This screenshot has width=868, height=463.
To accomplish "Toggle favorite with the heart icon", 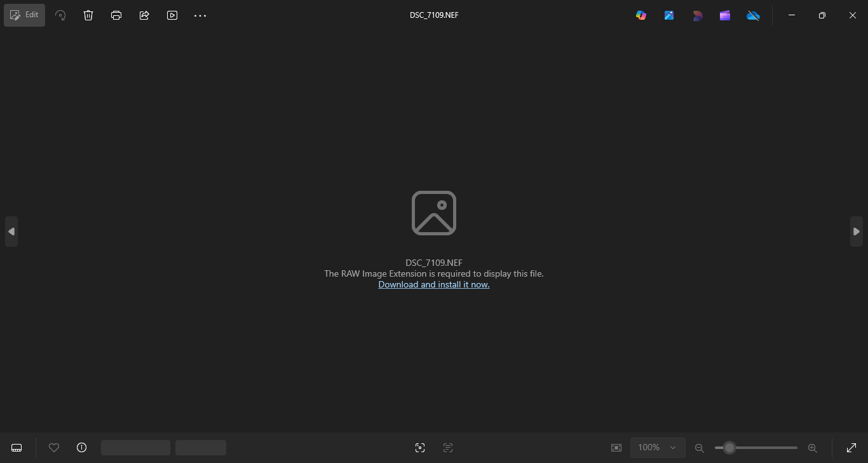I will (x=54, y=448).
